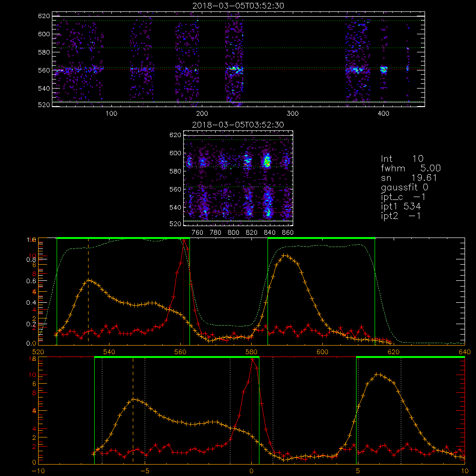The image size is (476, 476).
Task: Click the '0.4' y-axis label of the profile plot
Action: (31, 303)
